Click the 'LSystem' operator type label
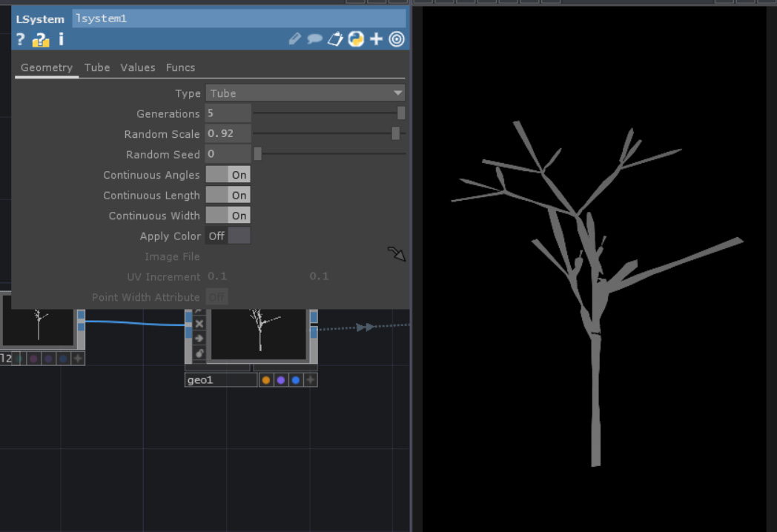Image resolution: width=777 pixels, height=532 pixels. point(40,19)
